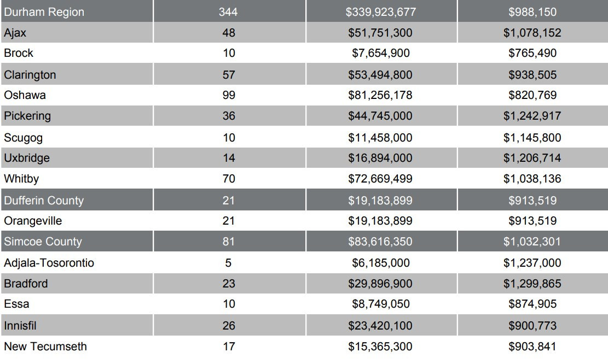
Task: Click Scugog's dollar volume $11,458,000
Action: [380, 138]
